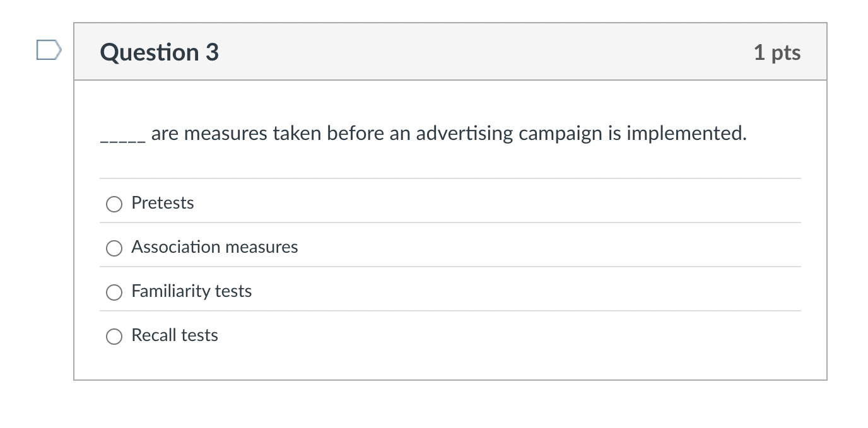The width and height of the screenshot is (868, 428).
Task: Click the Question 3 header title
Action: 158,52
